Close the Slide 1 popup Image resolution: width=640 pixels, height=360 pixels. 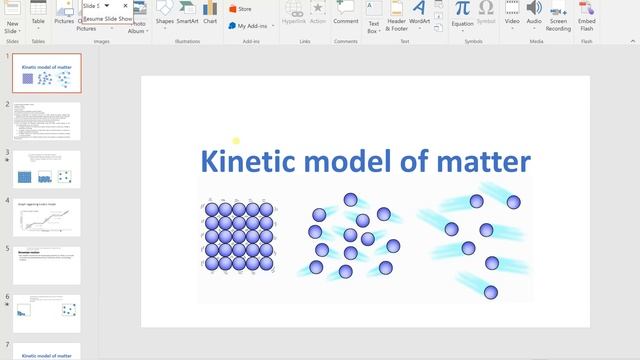point(125,6)
